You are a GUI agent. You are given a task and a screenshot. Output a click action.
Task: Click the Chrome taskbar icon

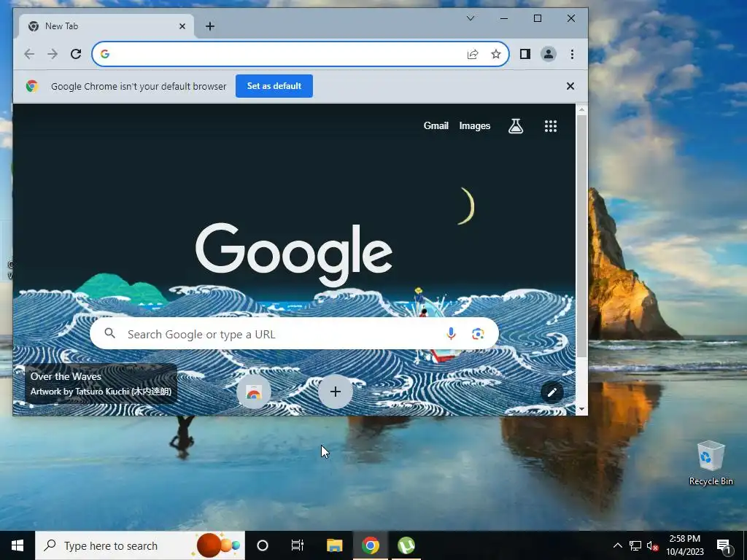[370, 545]
